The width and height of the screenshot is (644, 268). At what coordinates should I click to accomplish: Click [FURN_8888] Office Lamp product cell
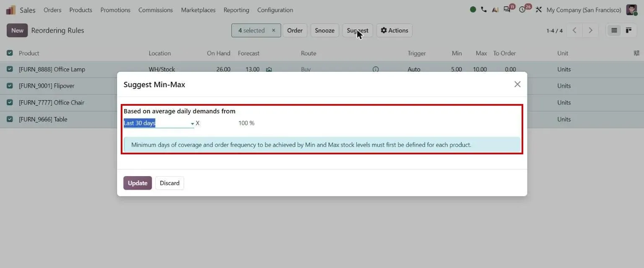pos(52,69)
